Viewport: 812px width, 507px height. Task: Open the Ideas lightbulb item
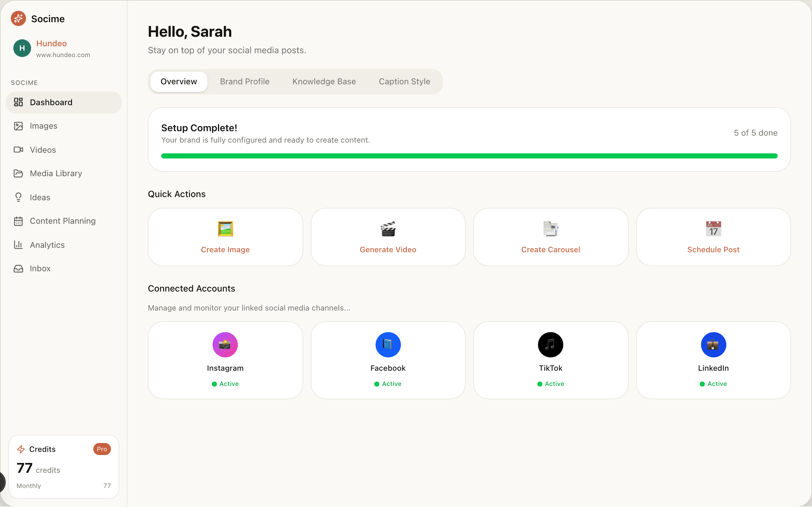(x=40, y=197)
